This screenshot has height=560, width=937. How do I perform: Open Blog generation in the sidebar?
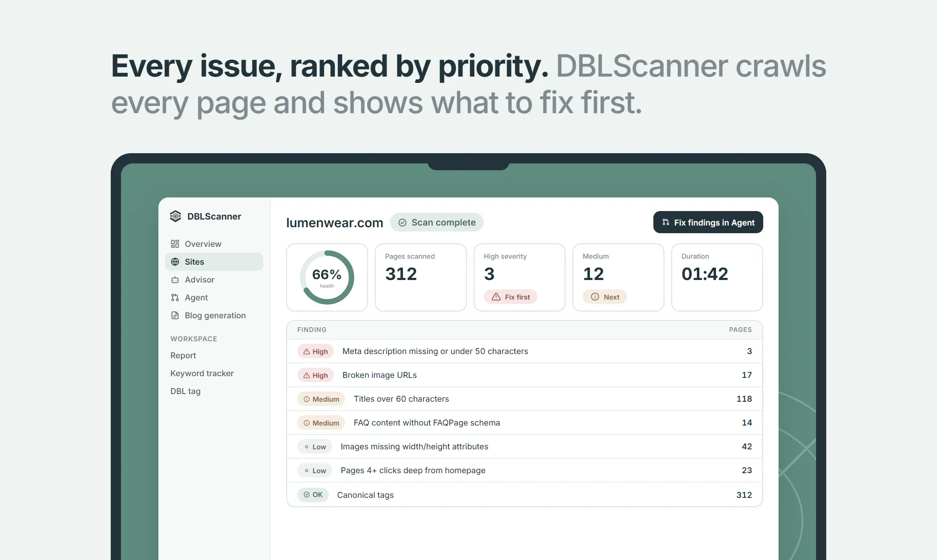pos(214,315)
